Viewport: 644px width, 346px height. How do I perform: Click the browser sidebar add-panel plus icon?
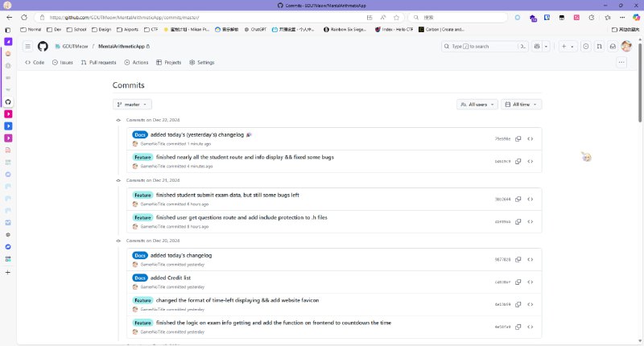pos(8,273)
